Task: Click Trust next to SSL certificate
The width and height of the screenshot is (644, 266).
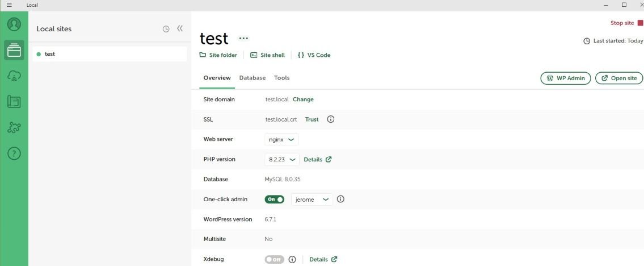Action: pos(312,119)
